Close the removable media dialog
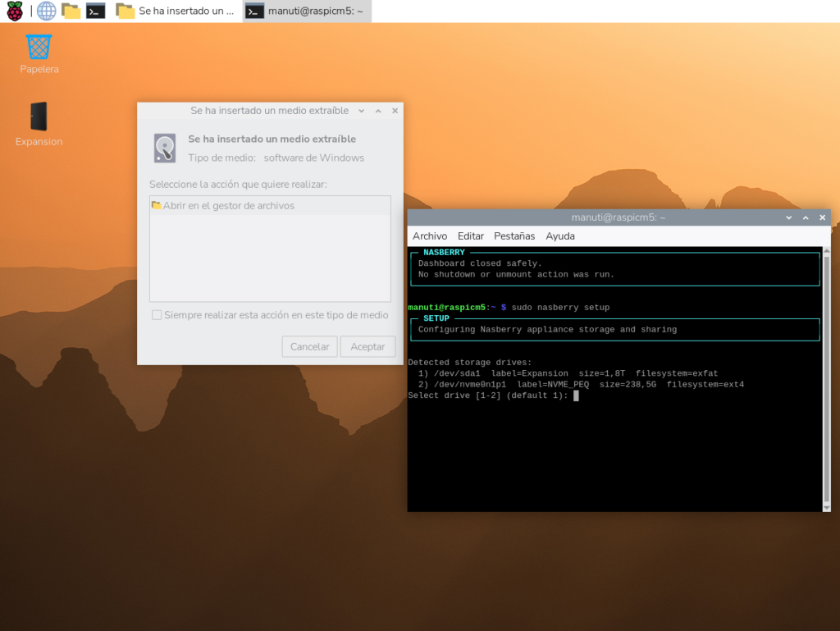The image size is (840, 631). pyautogui.click(x=395, y=111)
